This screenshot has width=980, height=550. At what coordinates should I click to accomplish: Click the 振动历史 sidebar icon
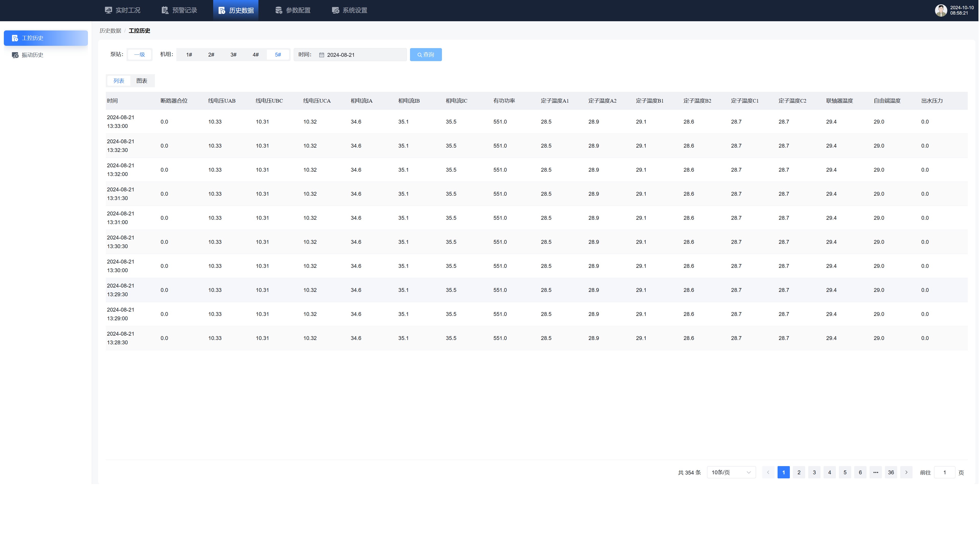(x=15, y=55)
